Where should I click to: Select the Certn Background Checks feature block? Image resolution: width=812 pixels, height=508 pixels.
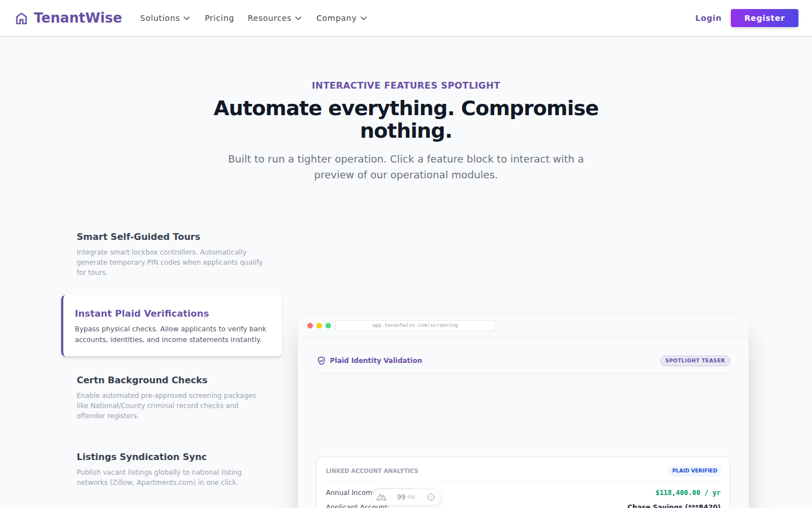171,397
